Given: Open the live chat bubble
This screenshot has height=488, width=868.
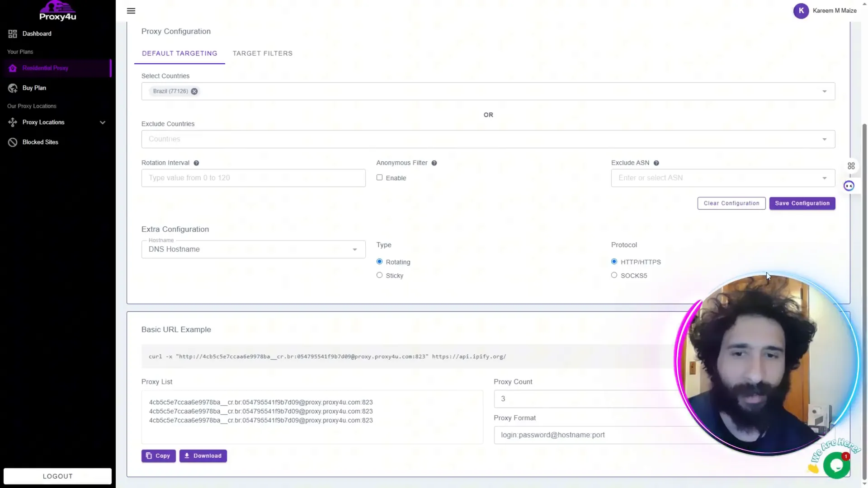Looking at the screenshot, I should coord(836,465).
